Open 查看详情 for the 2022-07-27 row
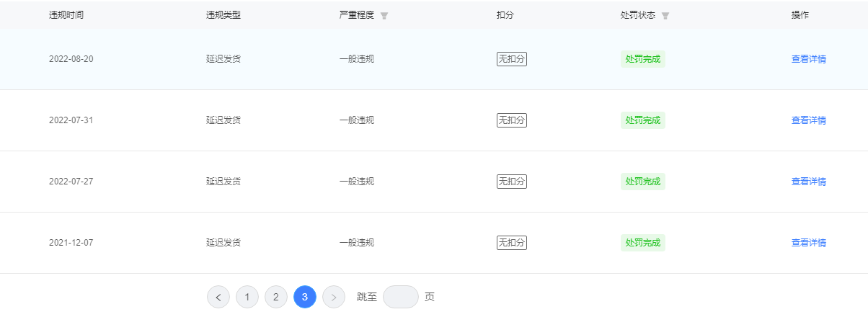868x317 pixels. (809, 182)
